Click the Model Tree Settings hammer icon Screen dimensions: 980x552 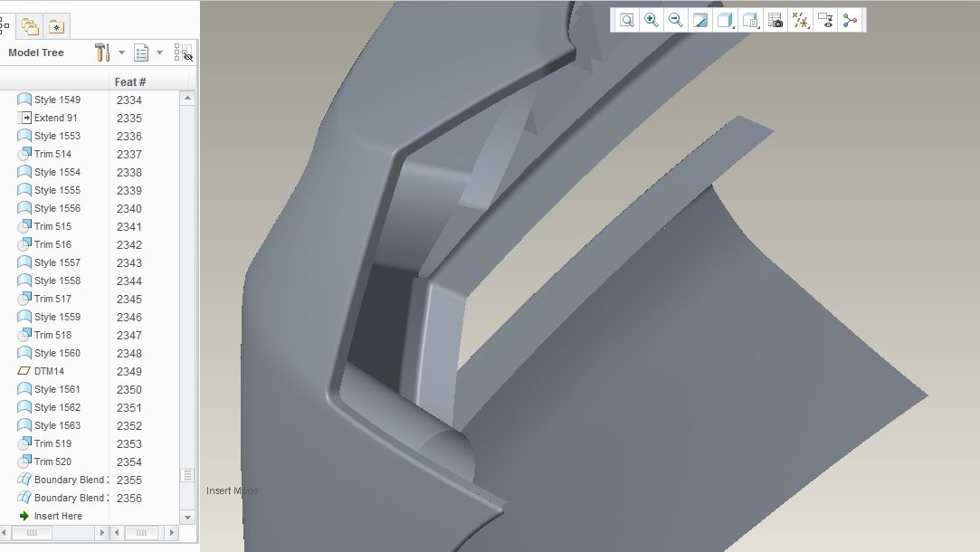point(102,52)
